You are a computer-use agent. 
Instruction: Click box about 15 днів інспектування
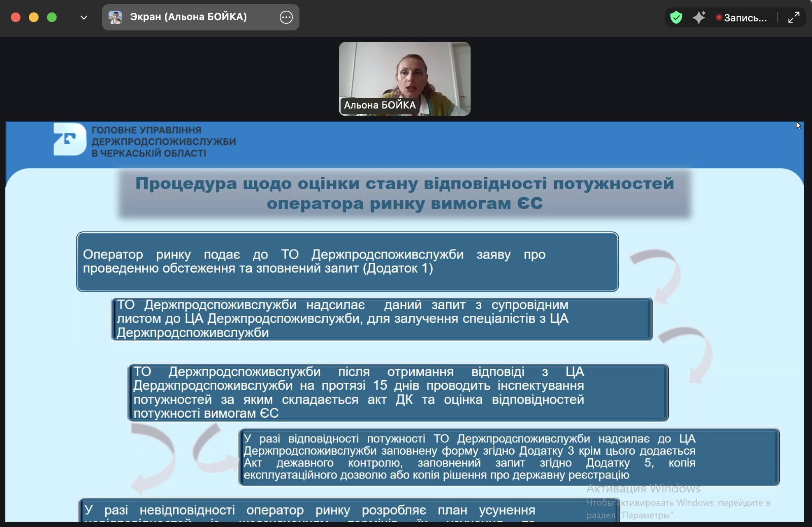point(398,393)
